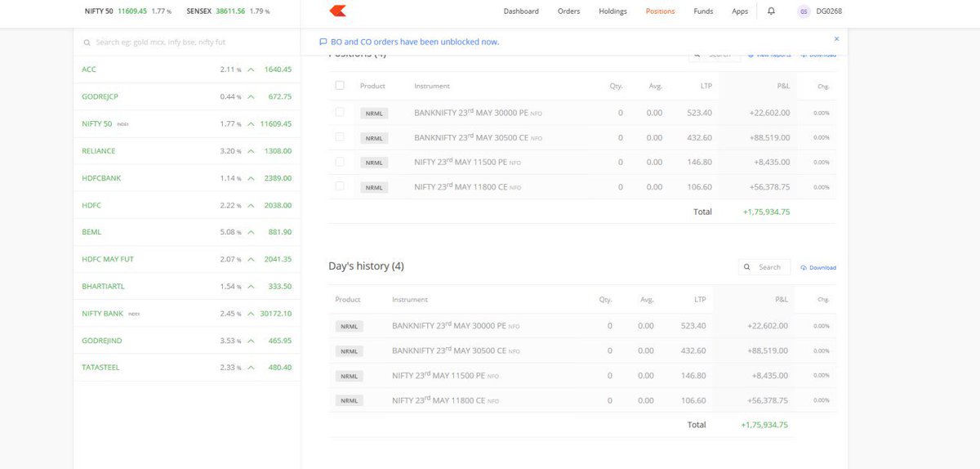Click the speech icon in notice banner
This screenshot has height=469, width=980.
pos(323,42)
